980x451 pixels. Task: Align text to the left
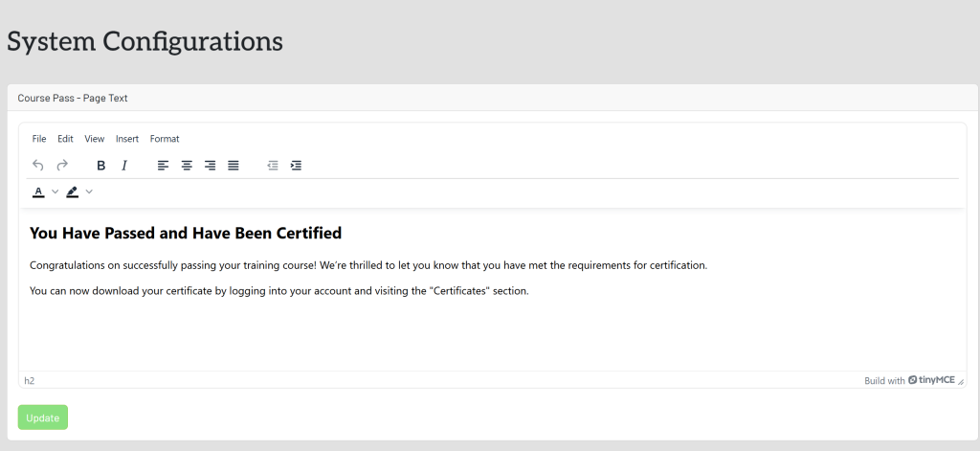pos(164,166)
